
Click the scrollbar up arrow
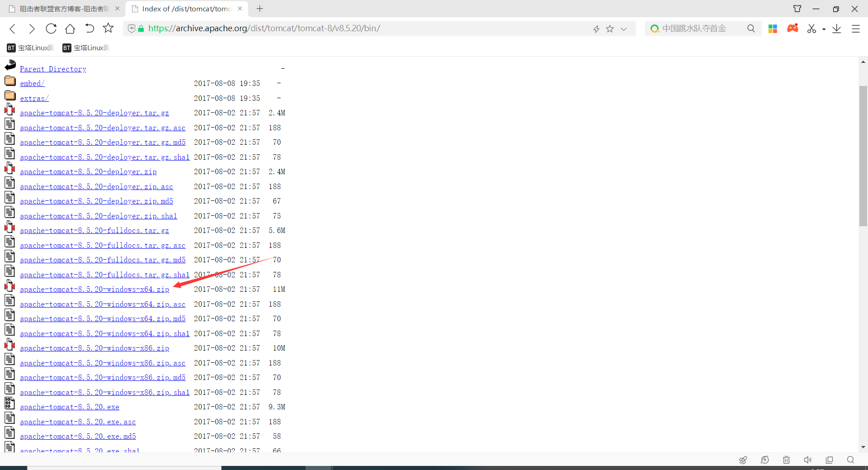click(863, 62)
